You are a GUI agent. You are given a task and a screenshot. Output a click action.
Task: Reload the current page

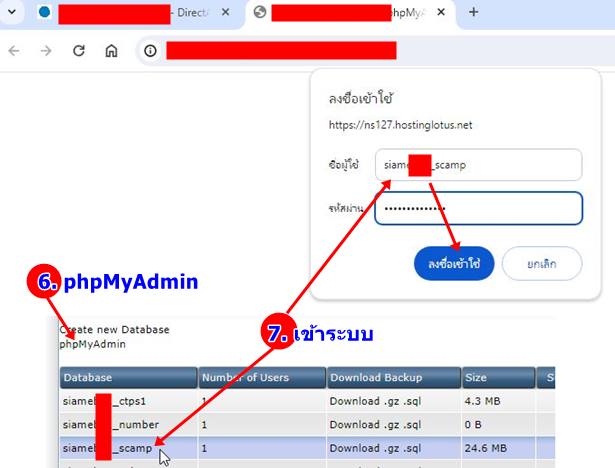point(79,51)
